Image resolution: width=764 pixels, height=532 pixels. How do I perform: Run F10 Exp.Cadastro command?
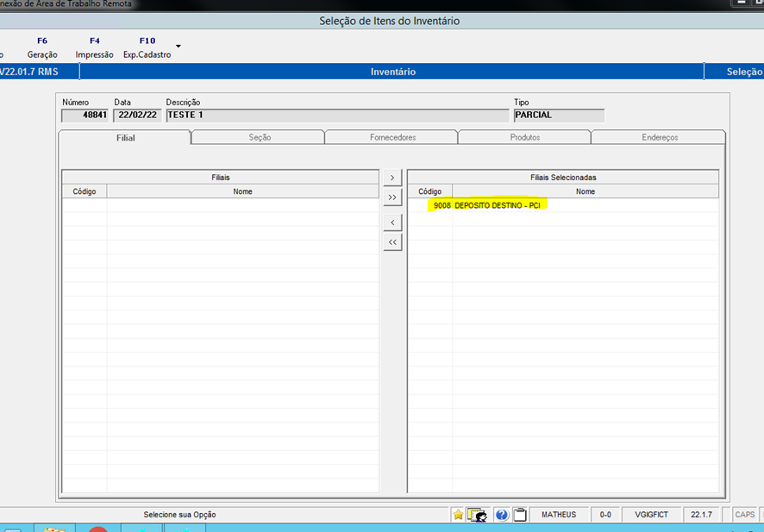pos(147,47)
